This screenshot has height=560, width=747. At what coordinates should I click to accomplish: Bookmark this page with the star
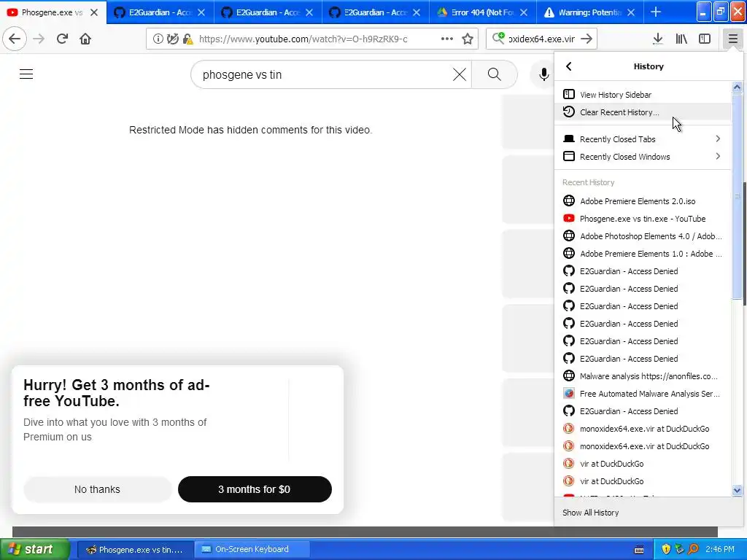tap(468, 39)
